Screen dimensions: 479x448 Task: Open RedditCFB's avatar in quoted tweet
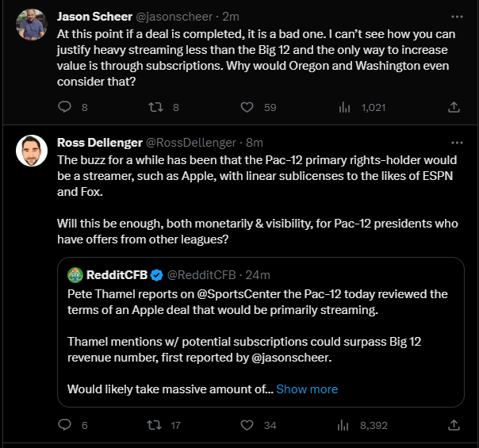click(x=77, y=274)
